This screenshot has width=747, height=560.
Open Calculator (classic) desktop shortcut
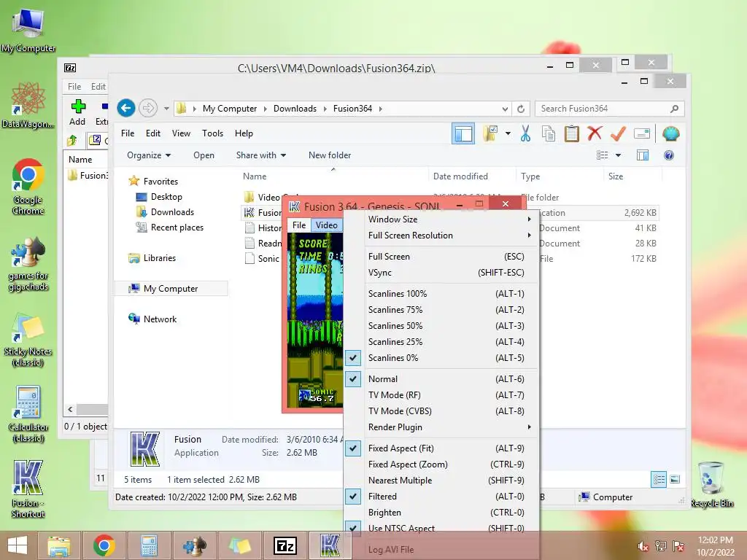click(28, 414)
